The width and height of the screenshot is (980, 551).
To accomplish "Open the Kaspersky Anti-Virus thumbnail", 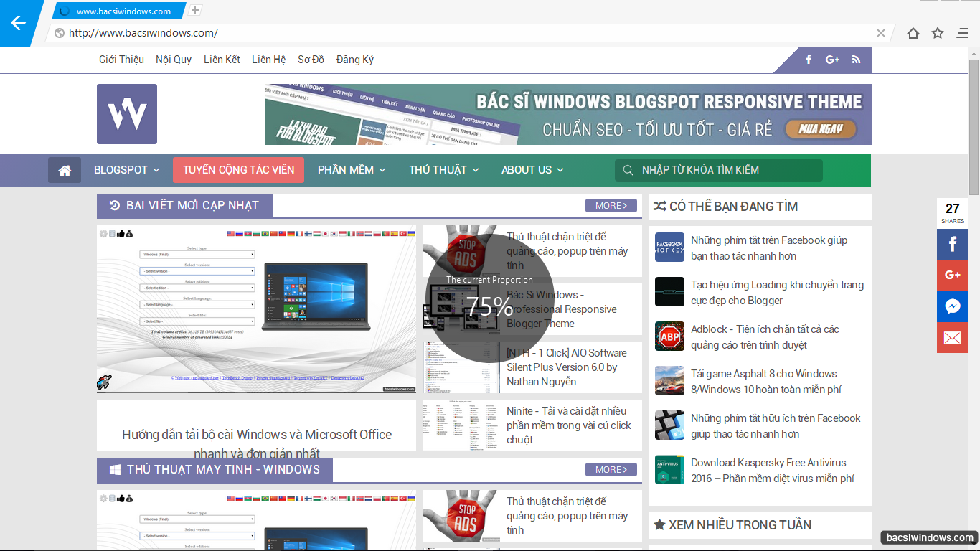I will pyautogui.click(x=669, y=470).
